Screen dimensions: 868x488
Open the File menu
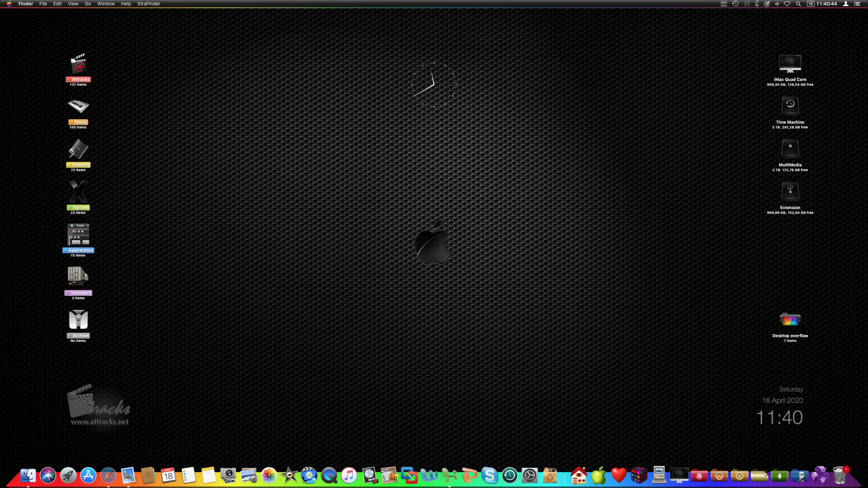(43, 4)
